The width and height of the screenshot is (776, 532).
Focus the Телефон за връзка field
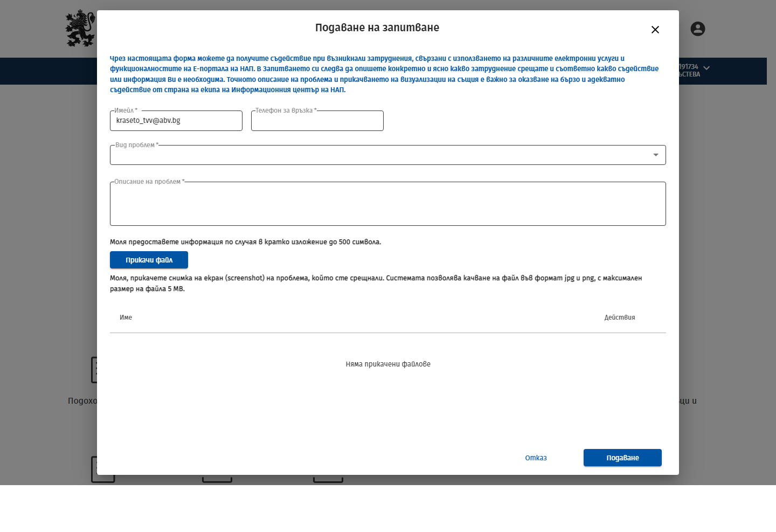tap(317, 121)
